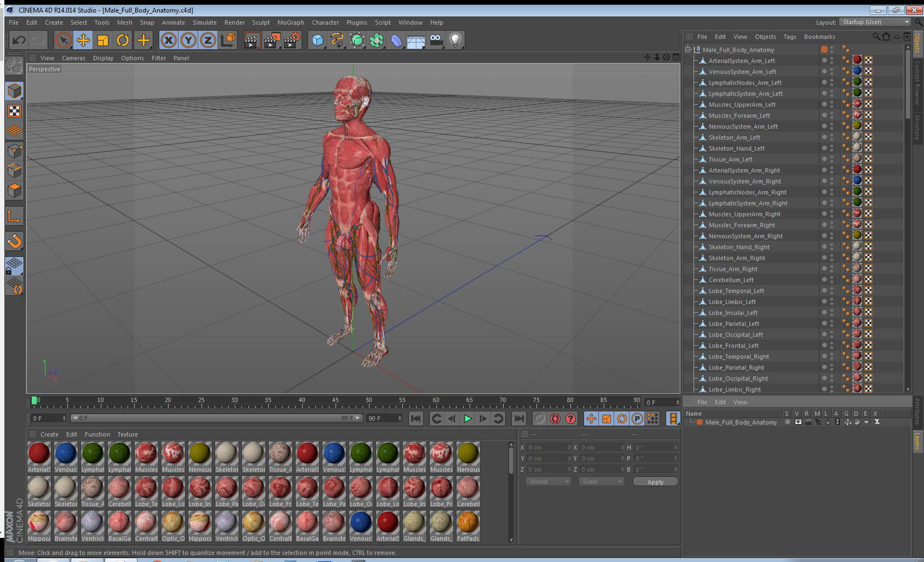Add a light object
Screen dimensions: 924x562
pyautogui.click(x=455, y=40)
